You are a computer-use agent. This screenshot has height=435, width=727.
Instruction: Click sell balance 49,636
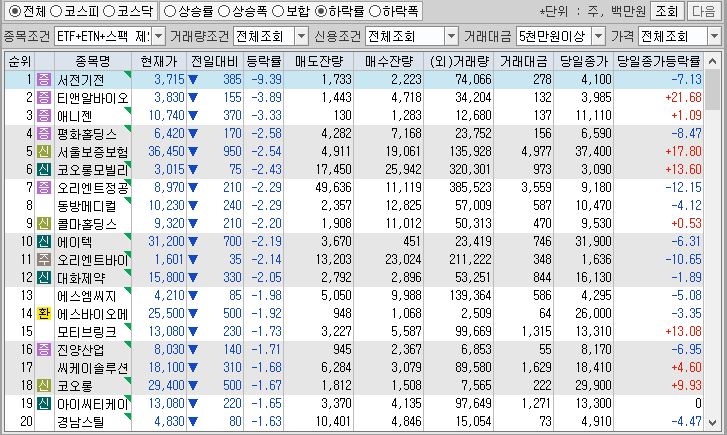click(334, 187)
